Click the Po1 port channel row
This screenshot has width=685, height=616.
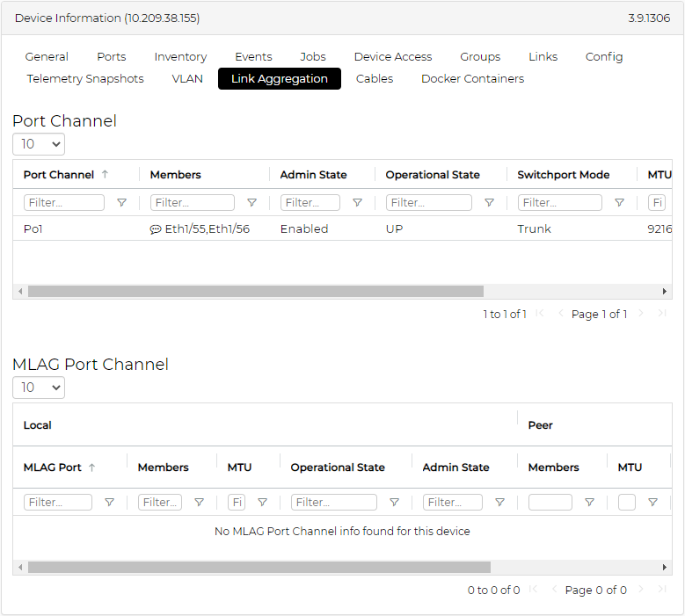coord(35,229)
